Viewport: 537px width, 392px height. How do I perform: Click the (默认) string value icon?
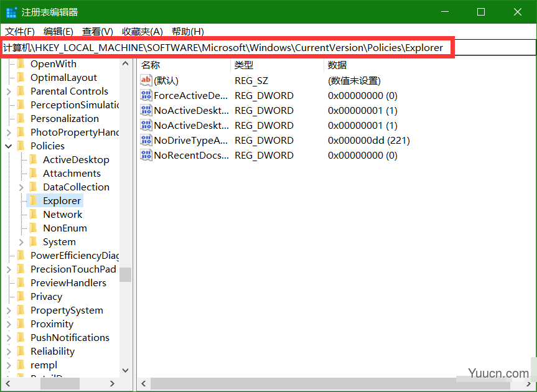tap(146, 80)
